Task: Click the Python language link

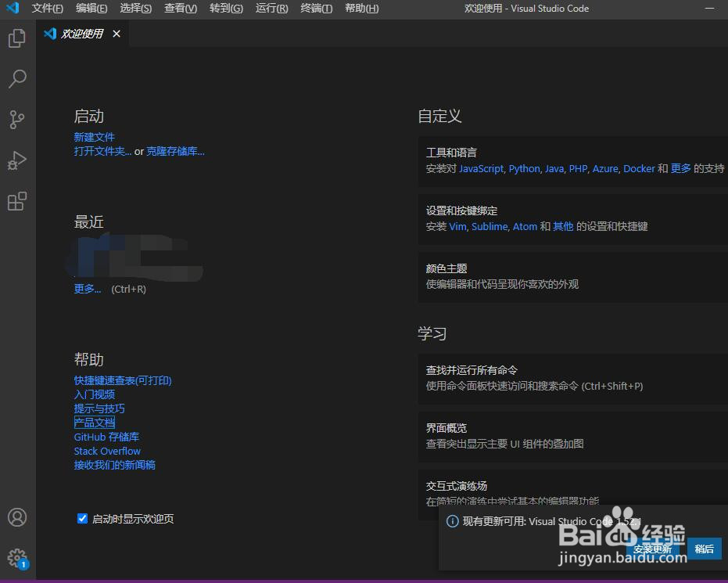Action: click(524, 168)
